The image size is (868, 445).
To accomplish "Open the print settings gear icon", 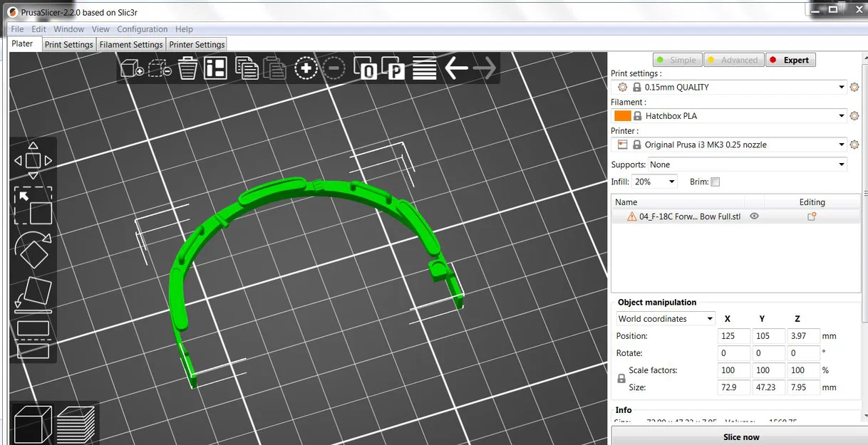I will [854, 87].
